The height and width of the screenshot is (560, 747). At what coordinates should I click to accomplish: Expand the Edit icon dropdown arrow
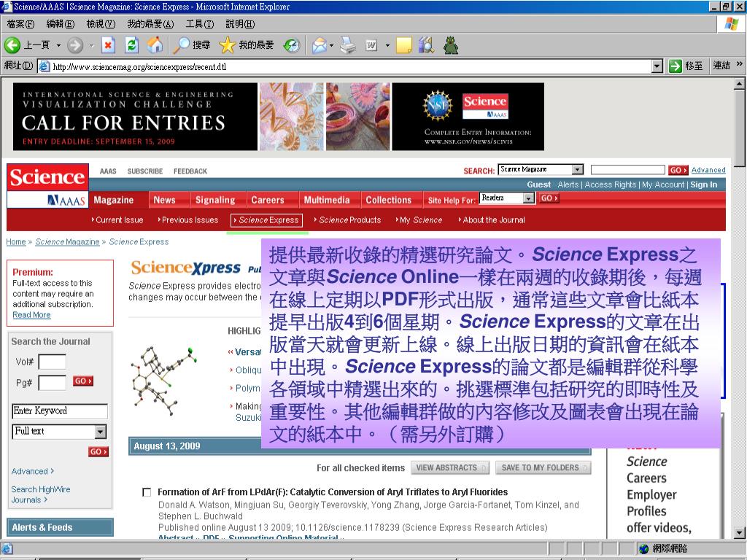[x=387, y=46]
